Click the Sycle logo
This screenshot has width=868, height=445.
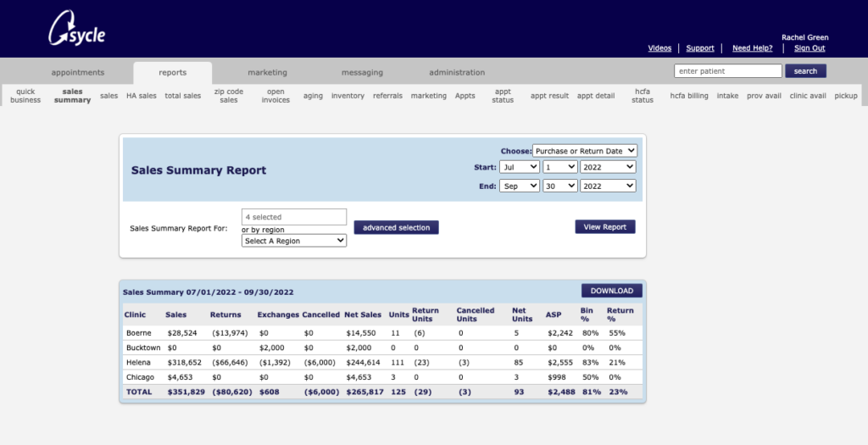click(77, 29)
